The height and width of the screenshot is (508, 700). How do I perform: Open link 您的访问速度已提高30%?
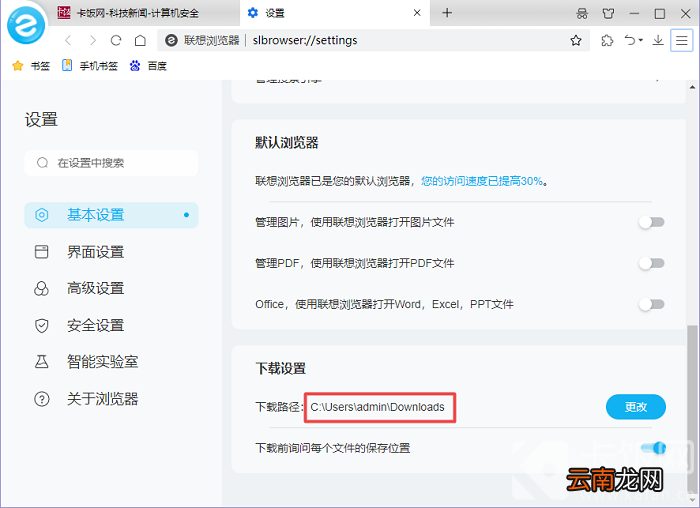tap(482, 181)
